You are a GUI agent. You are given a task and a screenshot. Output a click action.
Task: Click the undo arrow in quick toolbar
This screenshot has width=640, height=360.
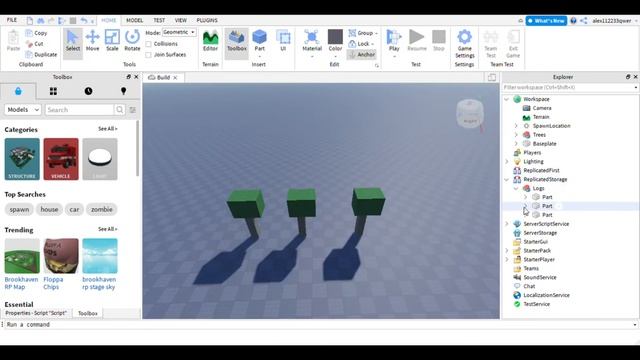(83, 20)
